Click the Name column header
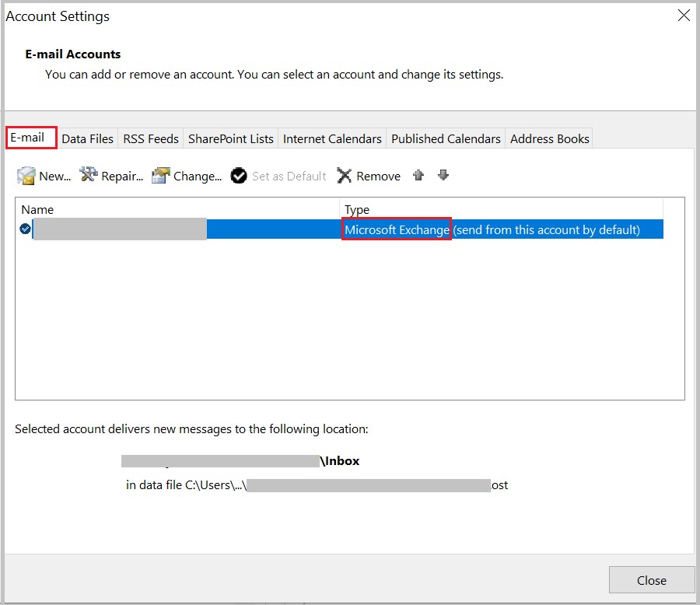This screenshot has width=700, height=605. coord(37,209)
